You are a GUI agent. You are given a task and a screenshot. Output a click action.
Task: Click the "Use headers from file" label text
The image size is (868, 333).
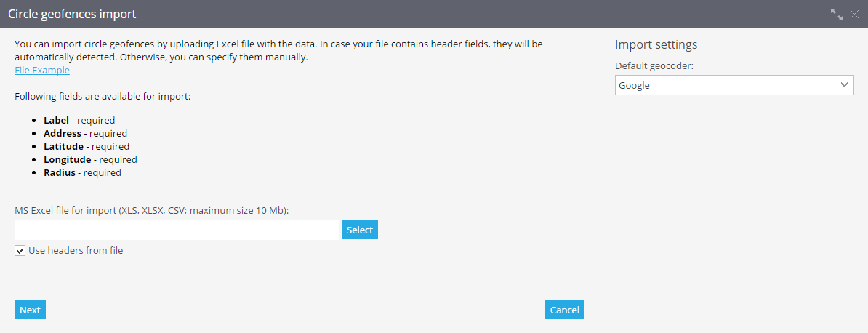[x=76, y=250]
